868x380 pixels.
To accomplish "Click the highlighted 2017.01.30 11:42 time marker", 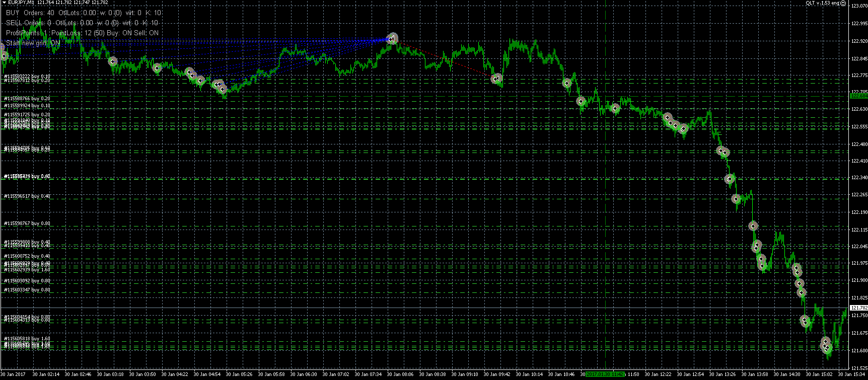I will [605, 374].
